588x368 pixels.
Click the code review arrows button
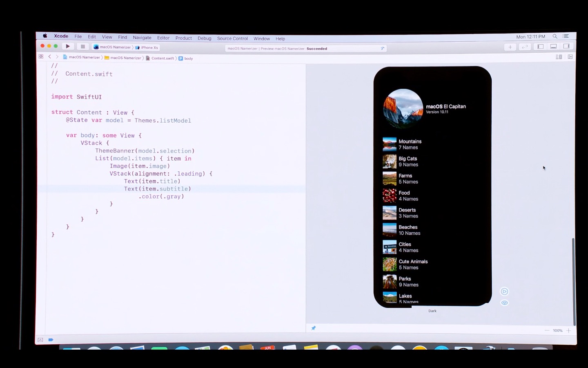click(525, 47)
